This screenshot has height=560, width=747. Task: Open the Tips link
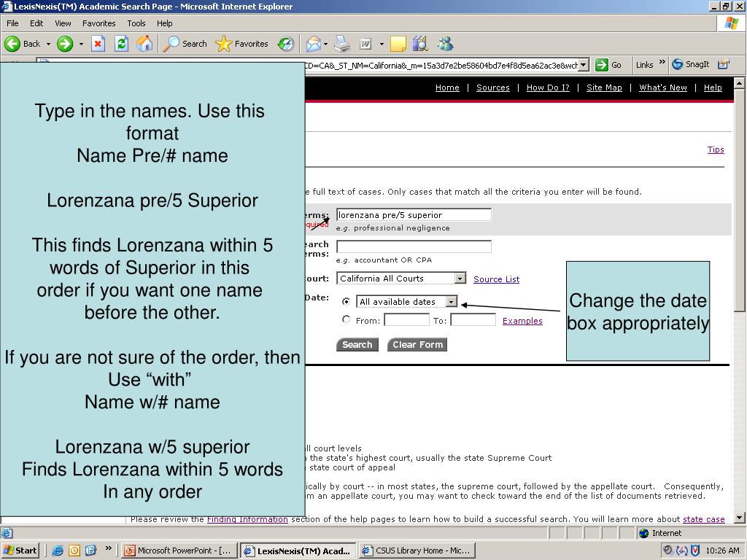pos(716,149)
